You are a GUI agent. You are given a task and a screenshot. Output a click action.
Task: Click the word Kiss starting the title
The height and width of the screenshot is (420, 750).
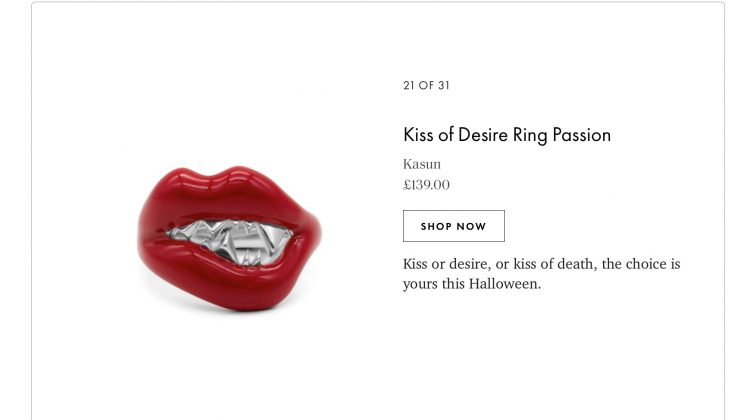(419, 135)
